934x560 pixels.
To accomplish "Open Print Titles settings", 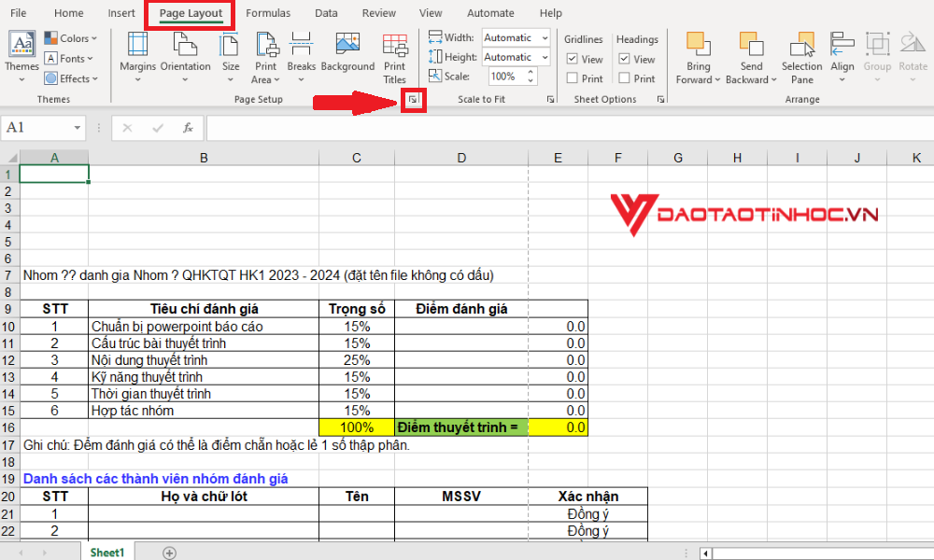I will click(x=394, y=58).
